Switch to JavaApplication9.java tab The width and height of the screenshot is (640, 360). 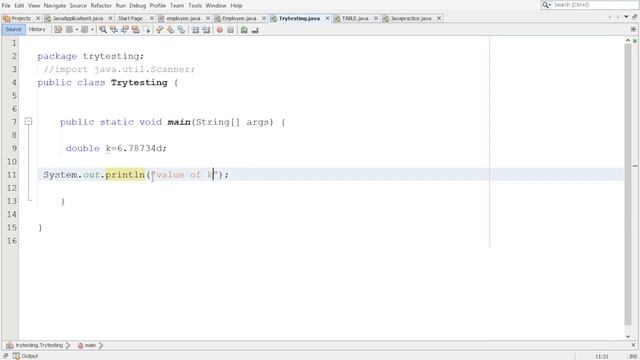(78, 18)
